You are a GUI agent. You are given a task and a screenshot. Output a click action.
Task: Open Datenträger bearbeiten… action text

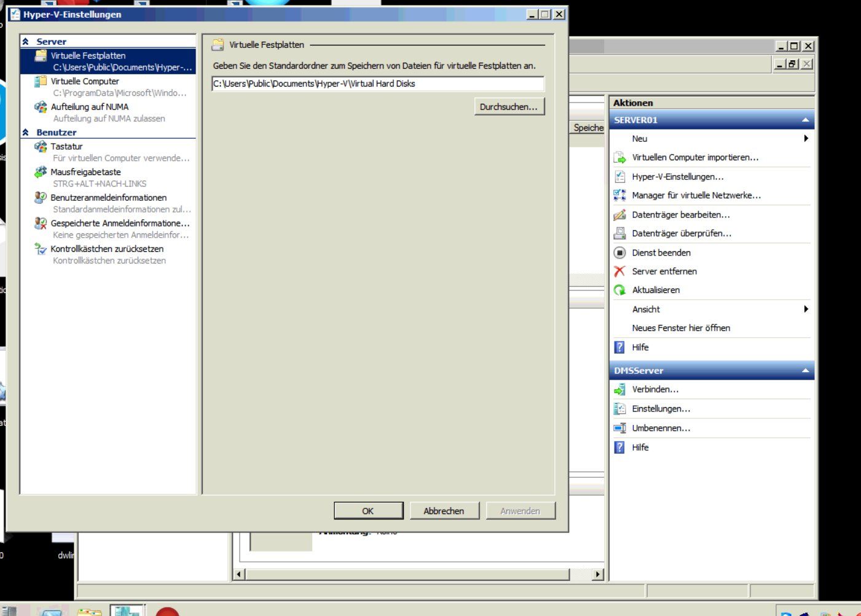click(681, 215)
